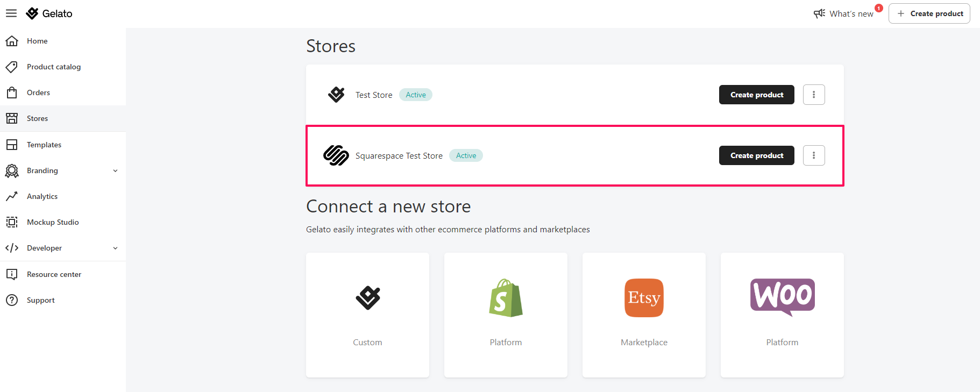Click the Active badge of Test Store

click(416, 95)
